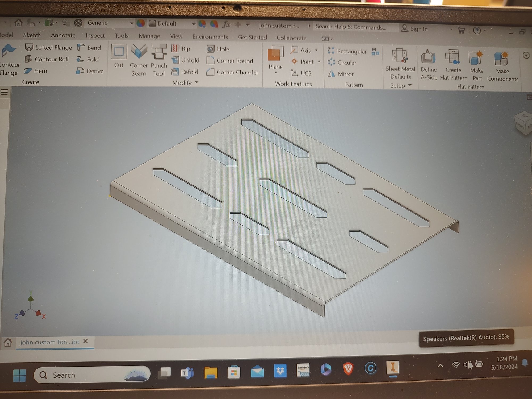Open the Inspect ribbon tab
This screenshot has width=532, height=399.
95,36
